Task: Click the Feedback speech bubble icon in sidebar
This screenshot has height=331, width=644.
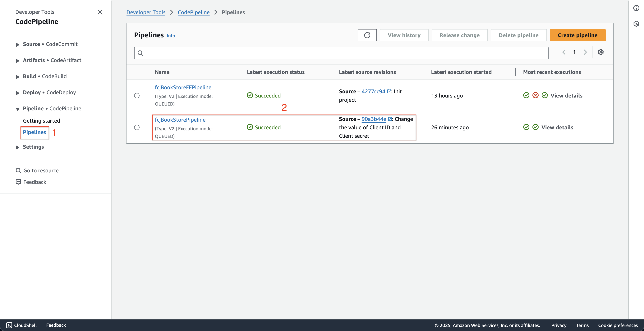Action: click(18, 182)
